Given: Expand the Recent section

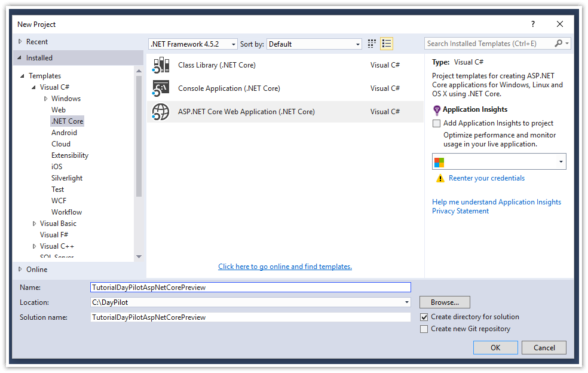Looking at the screenshot, I should 20,42.
